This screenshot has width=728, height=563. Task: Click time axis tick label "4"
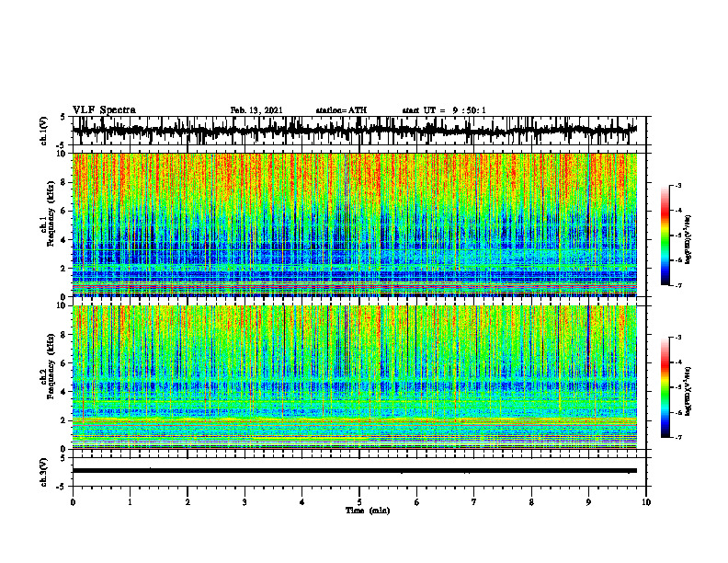click(x=302, y=502)
